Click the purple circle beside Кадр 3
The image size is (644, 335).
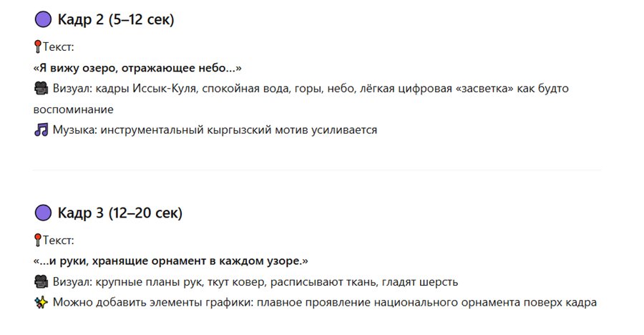[43, 213]
